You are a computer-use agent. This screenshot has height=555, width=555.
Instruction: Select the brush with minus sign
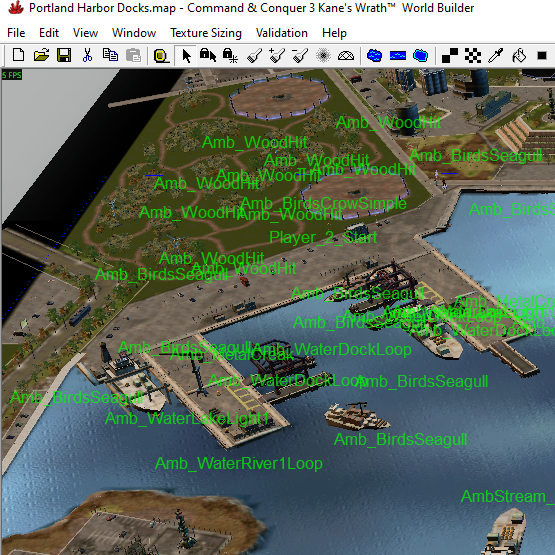coord(300,56)
